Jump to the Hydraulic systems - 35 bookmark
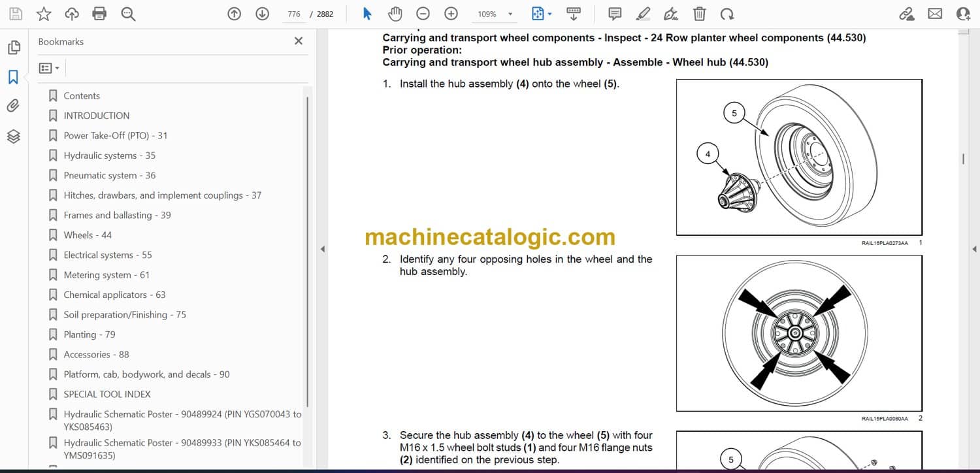Image resolution: width=980 pixels, height=473 pixels. [x=109, y=155]
